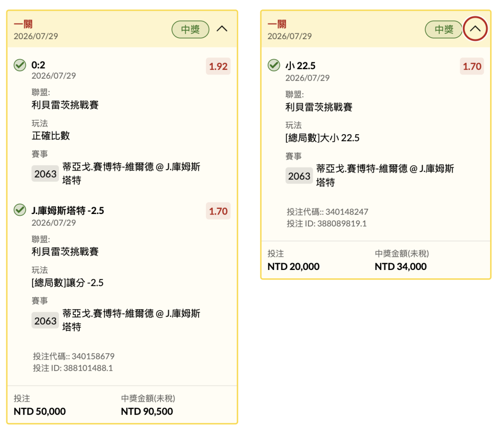Click green check icon beside 0:2
This screenshot has height=428, width=504.
click(x=20, y=65)
